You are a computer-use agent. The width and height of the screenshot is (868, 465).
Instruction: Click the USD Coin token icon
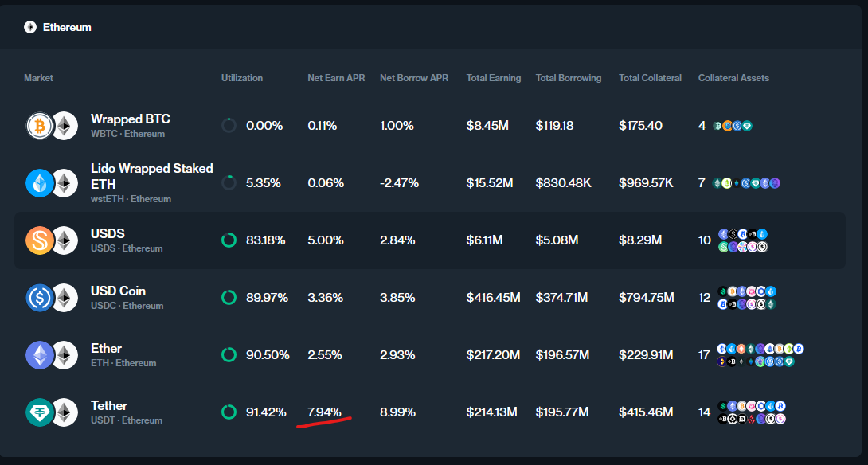(41, 297)
